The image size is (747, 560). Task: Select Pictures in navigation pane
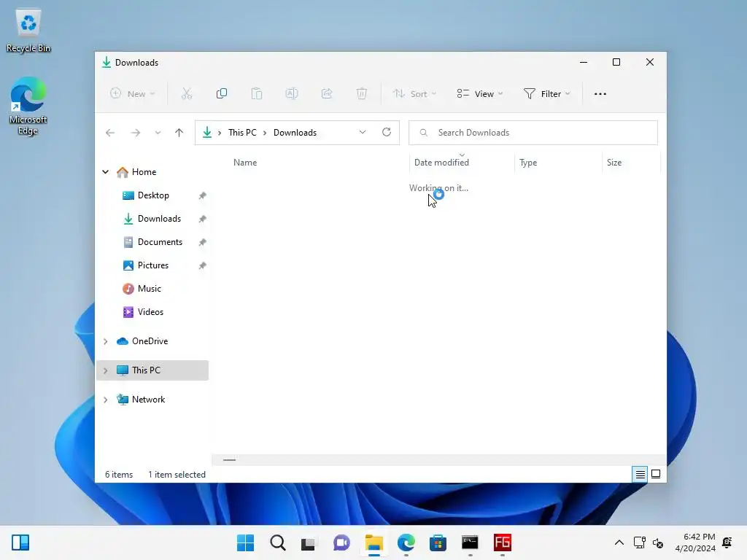point(152,265)
